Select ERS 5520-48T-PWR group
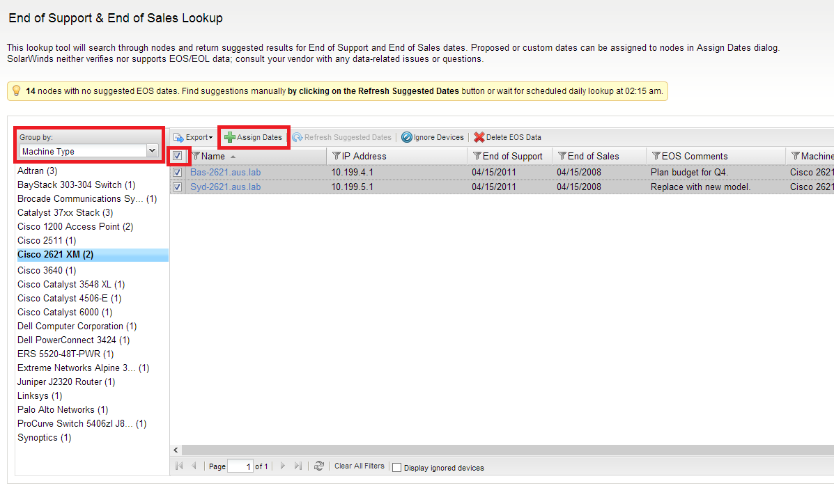 [65, 354]
